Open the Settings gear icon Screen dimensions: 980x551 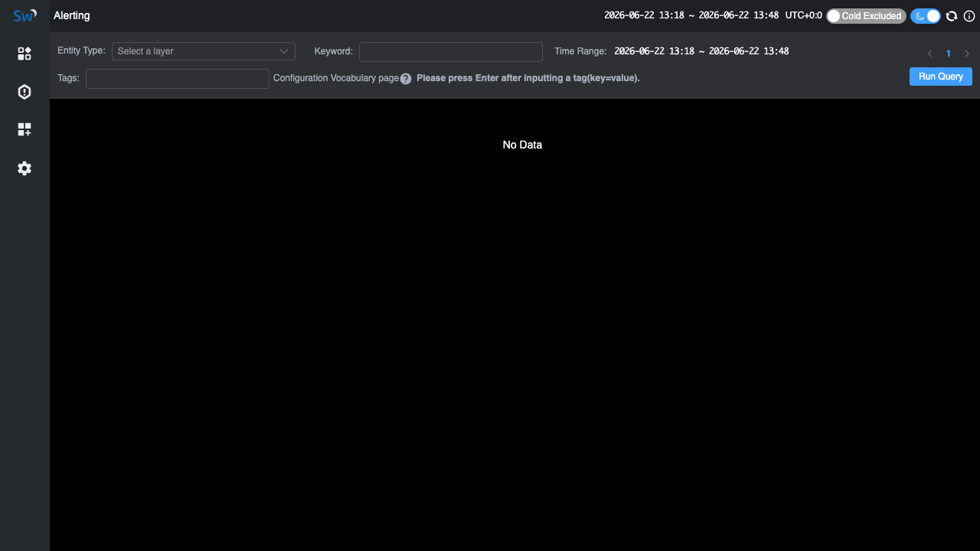(x=24, y=168)
